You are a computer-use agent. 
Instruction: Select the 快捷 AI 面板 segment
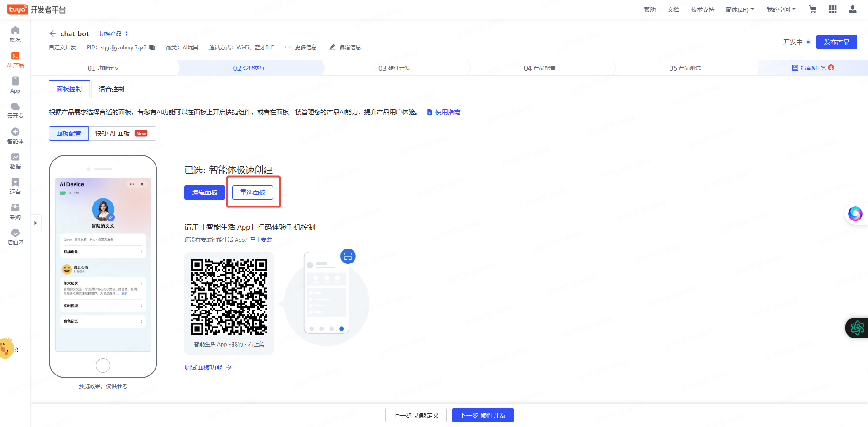click(122, 133)
